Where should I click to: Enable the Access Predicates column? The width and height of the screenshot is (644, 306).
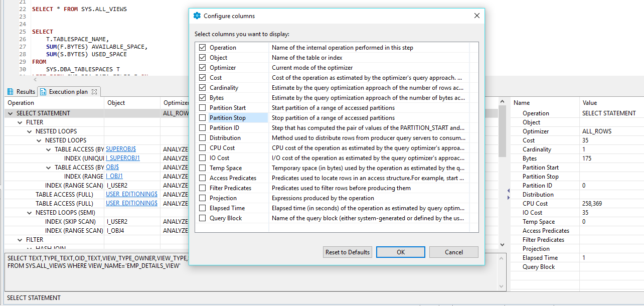click(203, 178)
